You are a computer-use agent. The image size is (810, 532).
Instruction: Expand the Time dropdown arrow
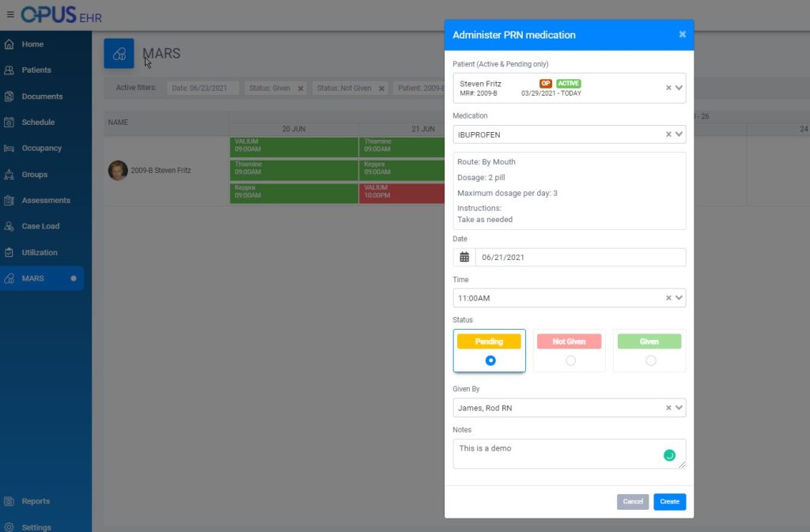click(x=679, y=298)
